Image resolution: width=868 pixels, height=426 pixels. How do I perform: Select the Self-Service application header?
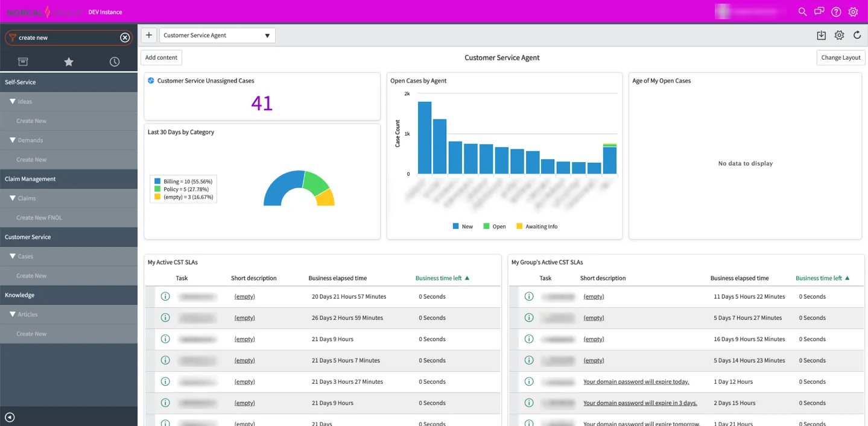tap(69, 82)
